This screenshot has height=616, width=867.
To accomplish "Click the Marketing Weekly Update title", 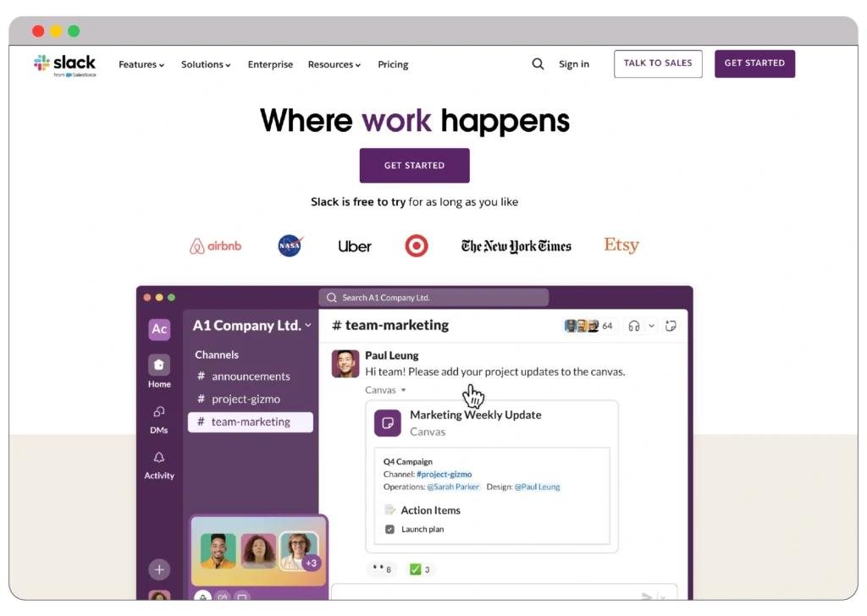I will (x=476, y=415).
